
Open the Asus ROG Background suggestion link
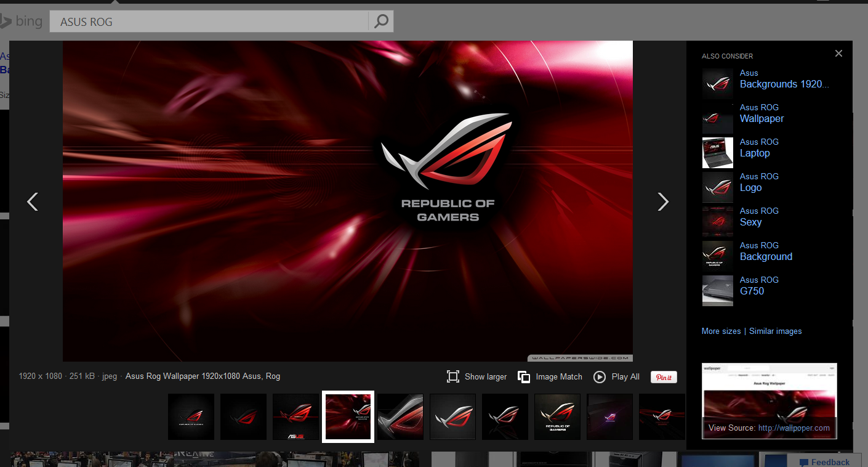[766, 251]
